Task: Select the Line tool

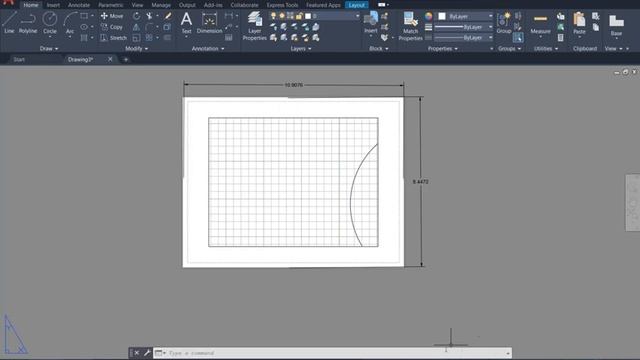Action: point(9,23)
